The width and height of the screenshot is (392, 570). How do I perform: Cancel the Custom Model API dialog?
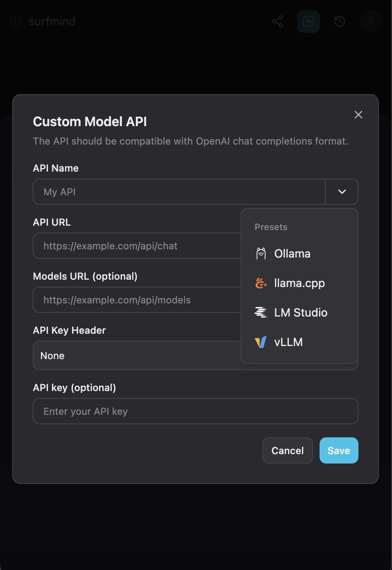pyautogui.click(x=287, y=450)
